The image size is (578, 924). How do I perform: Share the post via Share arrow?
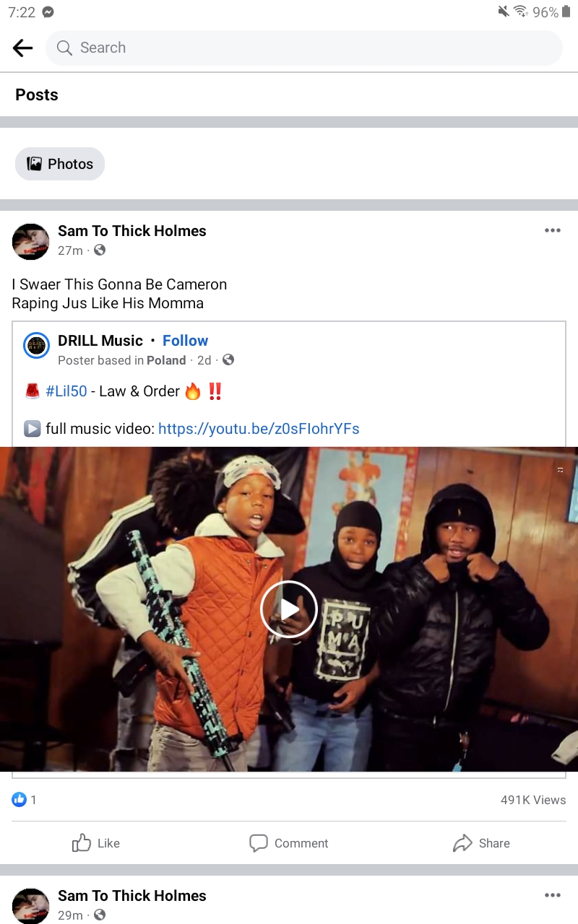481,843
